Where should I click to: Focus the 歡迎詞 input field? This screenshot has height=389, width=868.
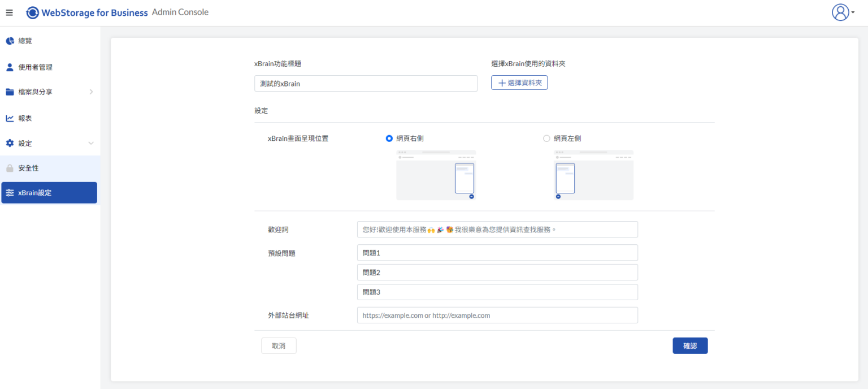click(497, 230)
